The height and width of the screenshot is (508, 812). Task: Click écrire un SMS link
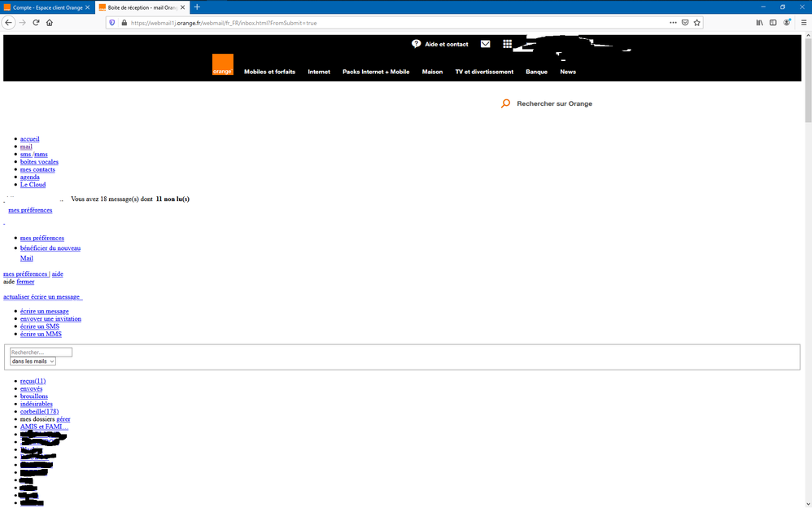coord(40,326)
